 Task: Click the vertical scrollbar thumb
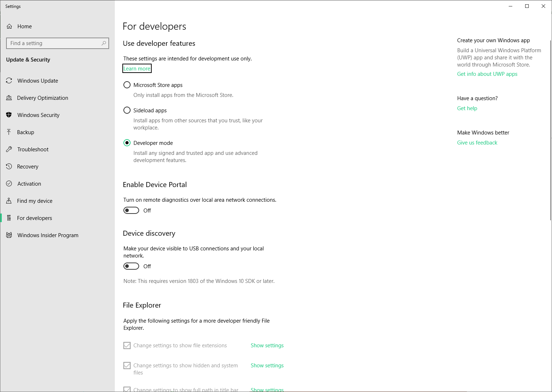(x=551, y=130)
